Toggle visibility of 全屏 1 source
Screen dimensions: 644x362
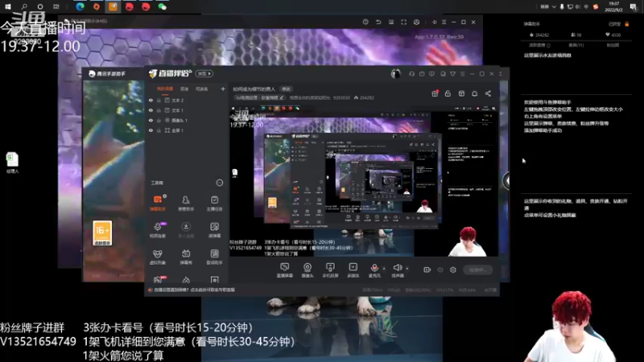(x=151, y=130)
